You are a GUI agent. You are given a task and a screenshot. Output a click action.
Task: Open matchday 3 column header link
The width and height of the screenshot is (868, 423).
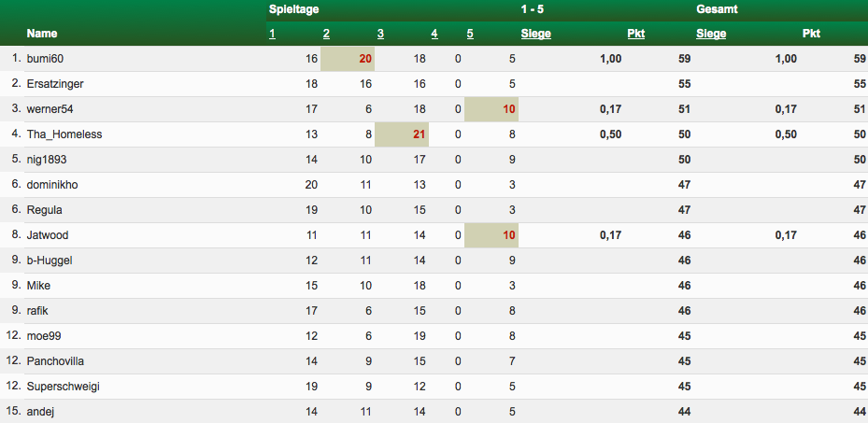coord(381,35)
